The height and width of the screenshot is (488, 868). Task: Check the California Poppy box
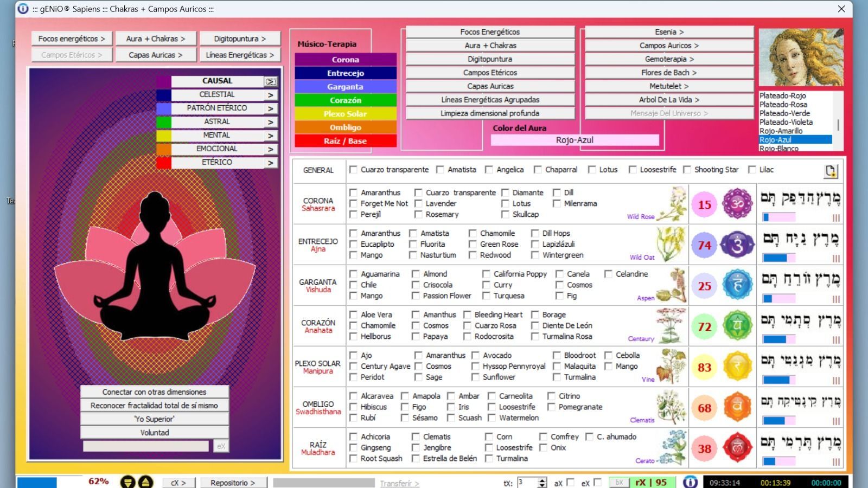pos(487,274)
